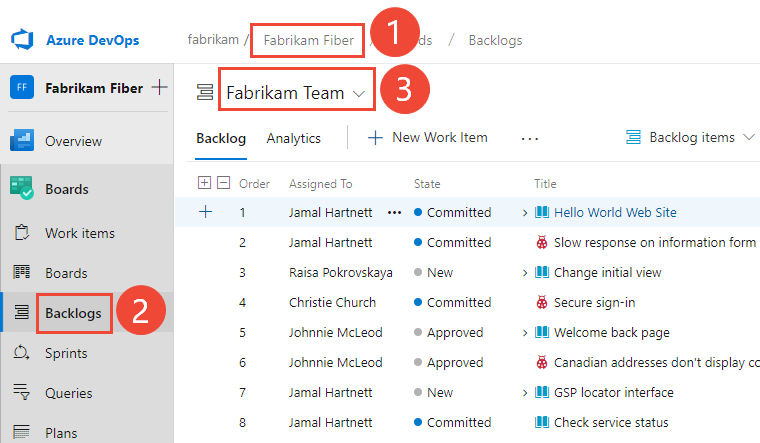Image resolution: width=760 pixels, height=443 pixels.
Task: Click the backlog icon beside Fabrikam Team
Action: click(x=205, y=92)
